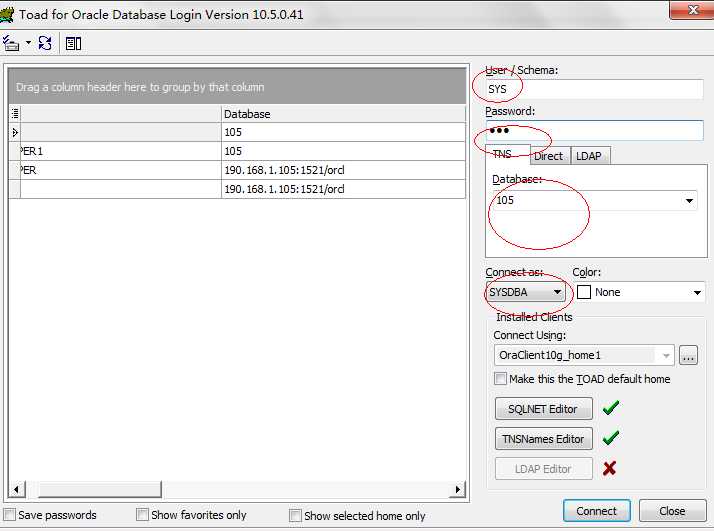The image size is (714, 531).
Task: Select the PER1 row with 105
Action: [x=237, y=151]
